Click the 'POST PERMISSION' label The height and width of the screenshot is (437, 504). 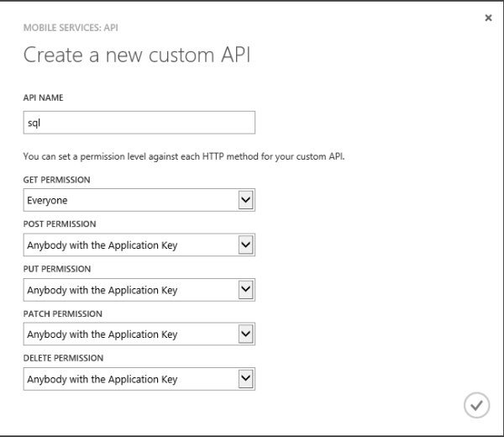pyautogui.click(x=59, y=224)
